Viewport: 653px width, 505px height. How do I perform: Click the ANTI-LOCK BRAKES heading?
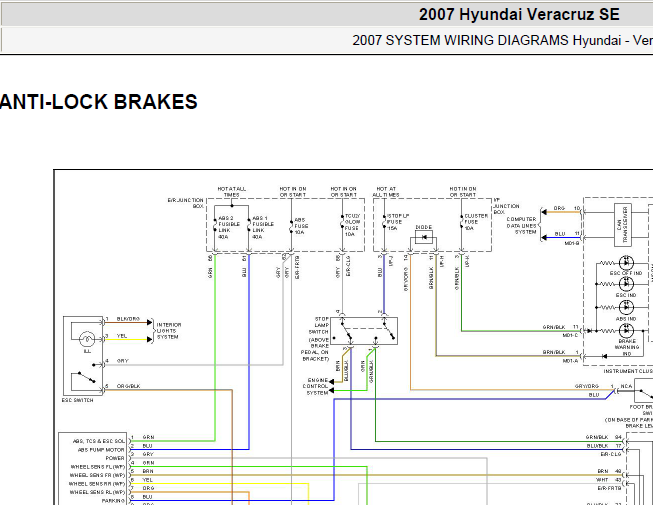[x=98, y=102]
